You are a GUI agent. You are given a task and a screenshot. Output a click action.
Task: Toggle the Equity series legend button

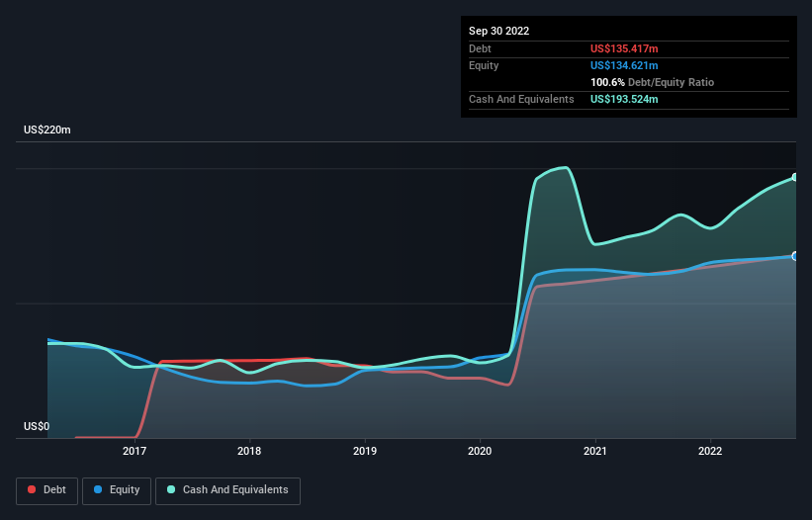117,490
